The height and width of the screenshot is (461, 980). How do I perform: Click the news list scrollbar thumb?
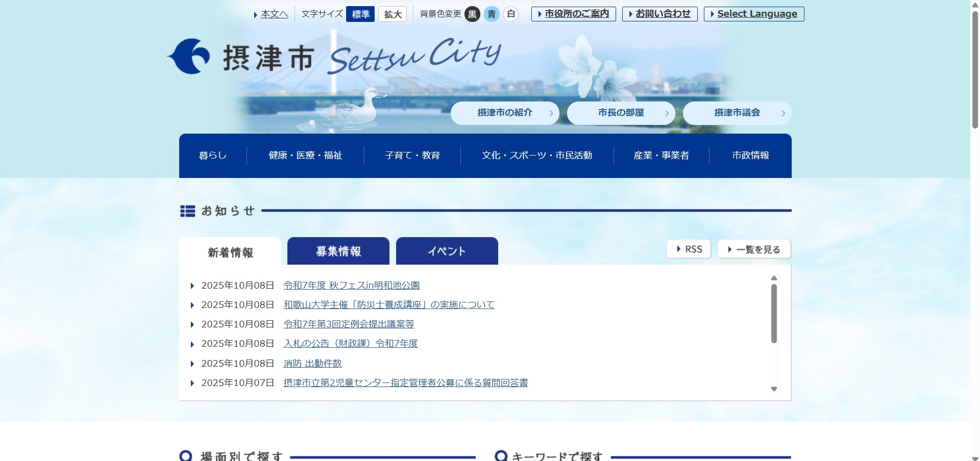click(774, 314)
